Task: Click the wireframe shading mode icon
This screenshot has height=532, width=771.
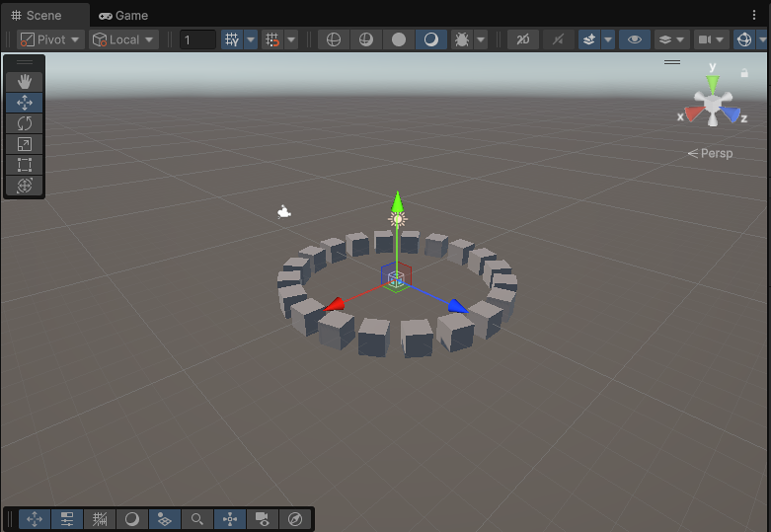Action: point(334,39)
